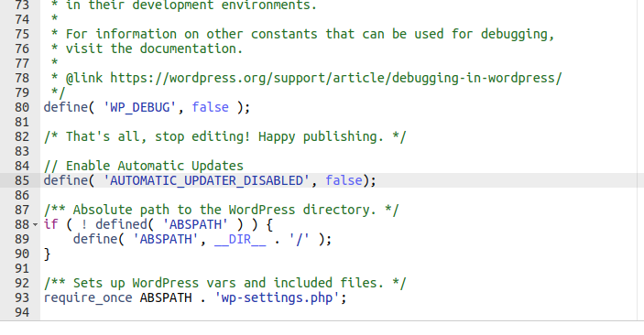This screenshot has height=335, width=644.
Task: Click line number 73 in the gutter
Action: click(22, 5)
